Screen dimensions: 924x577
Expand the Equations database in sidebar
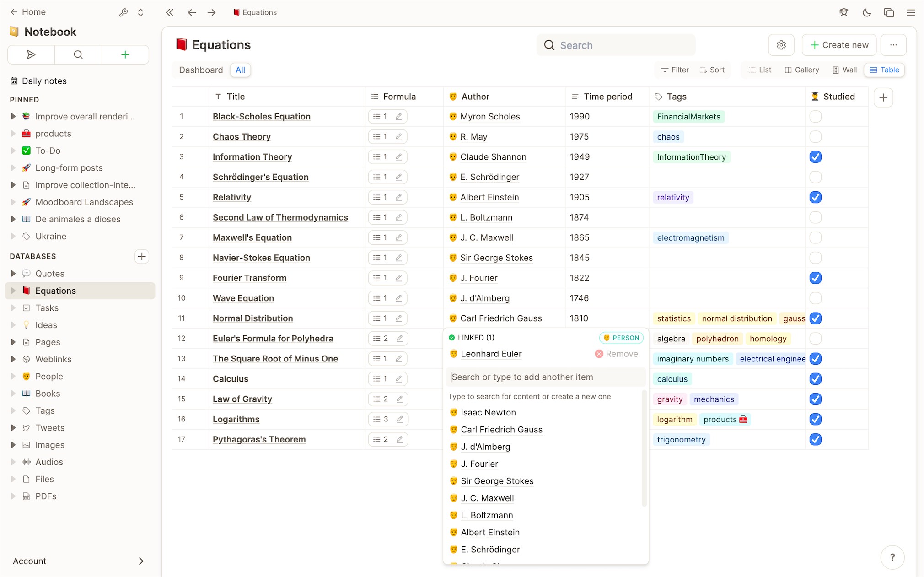(12, 291)
